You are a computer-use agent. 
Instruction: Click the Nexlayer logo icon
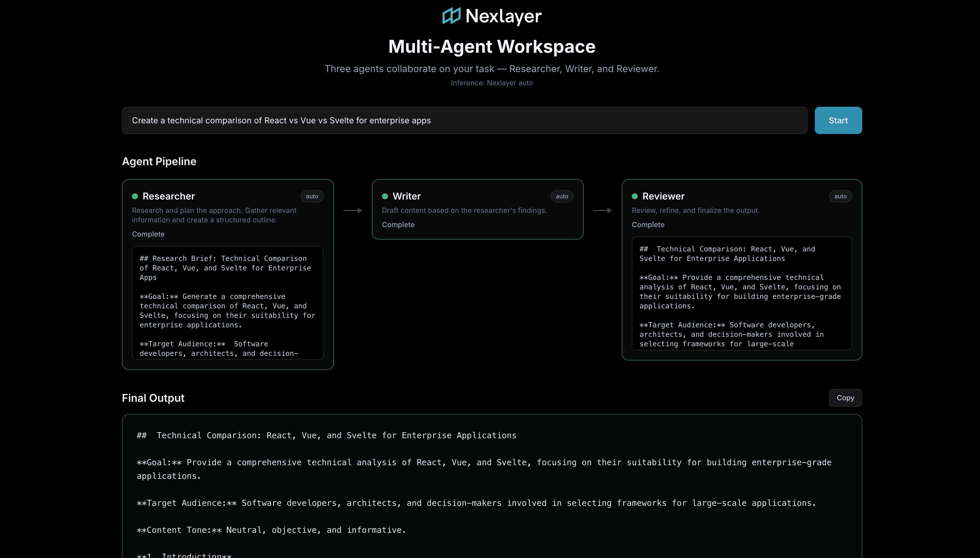pyautogui.click(x=451, y=16)
